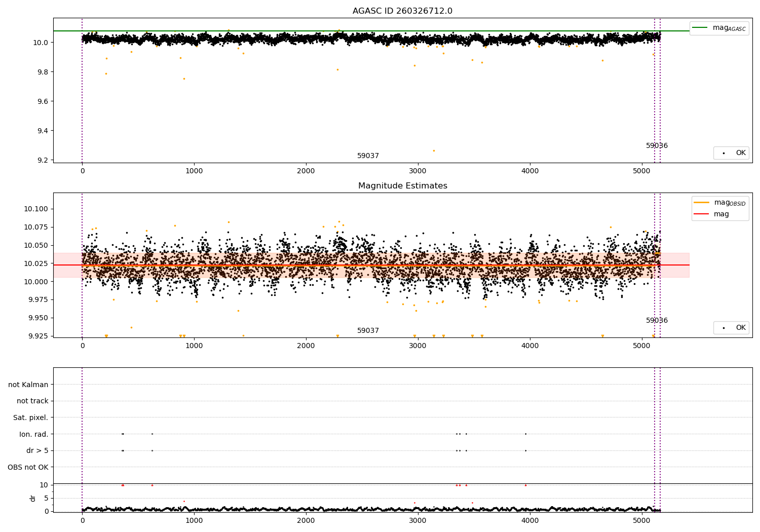Select the '9.950' y-axis tick label
Viewport: 760px width, 532px height.
coord(39,318)
